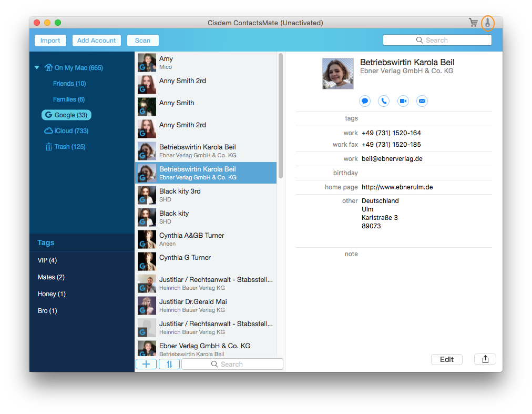532x414 pixels.
Task: Select the Black kity 3rd contact
Action: tap(206, 195)
